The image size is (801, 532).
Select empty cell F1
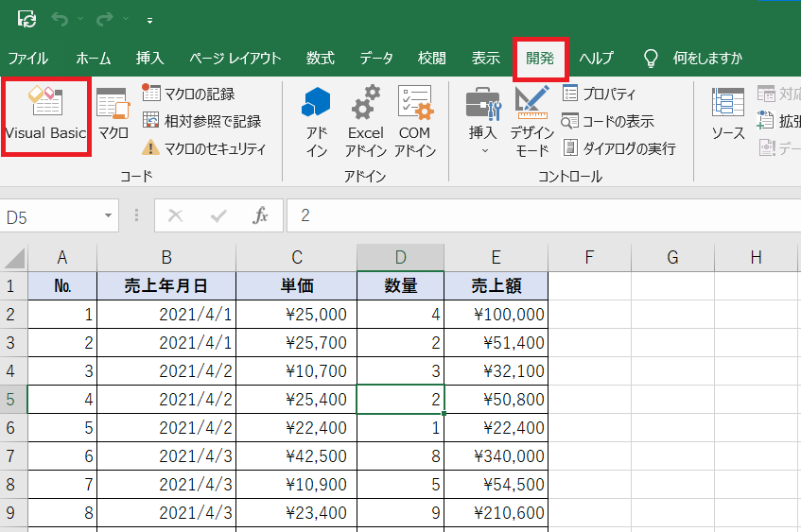[589, 286]
